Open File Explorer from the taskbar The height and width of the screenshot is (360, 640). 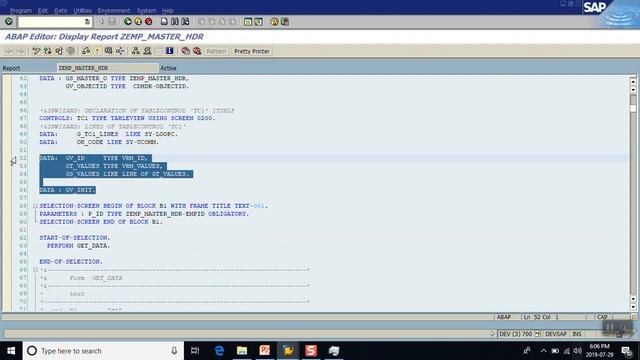click(242, 351)
